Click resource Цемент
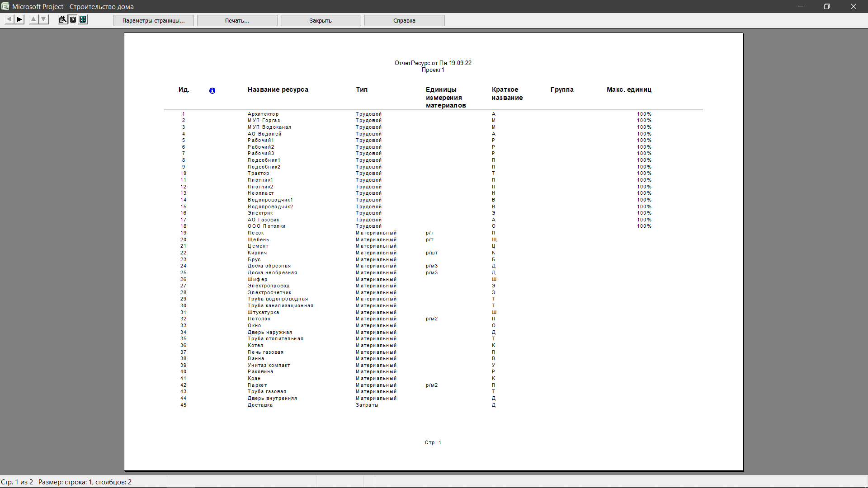This screenshot has width=868, height=488. [x=258, y=246]
